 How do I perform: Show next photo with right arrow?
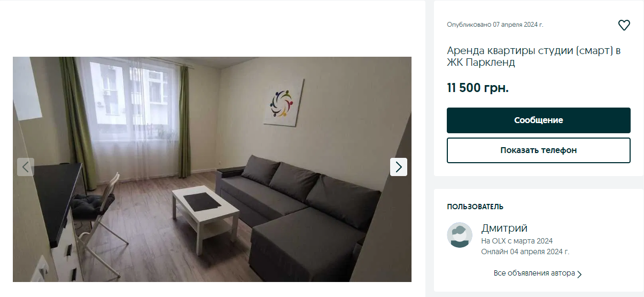point(399,167)
